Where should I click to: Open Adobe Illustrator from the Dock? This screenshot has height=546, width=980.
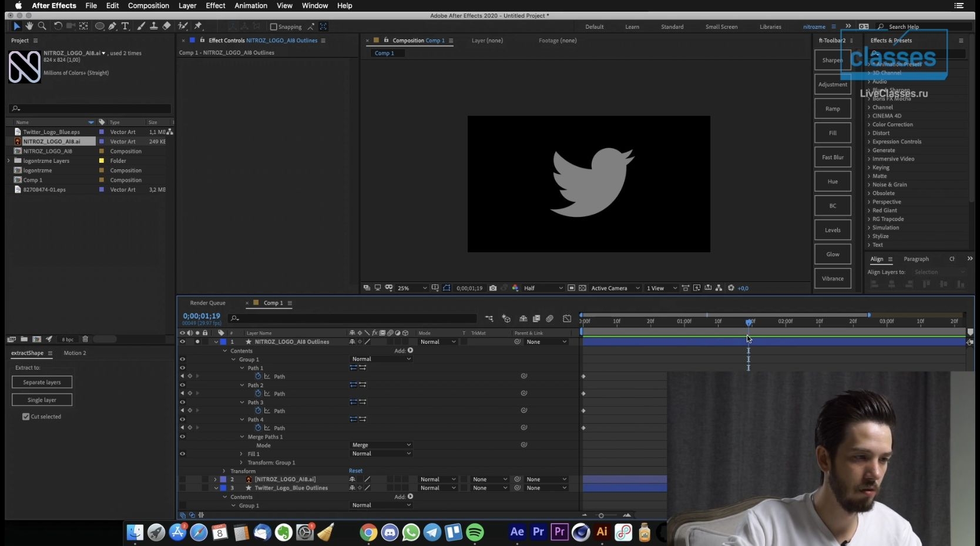coord(602,532)
